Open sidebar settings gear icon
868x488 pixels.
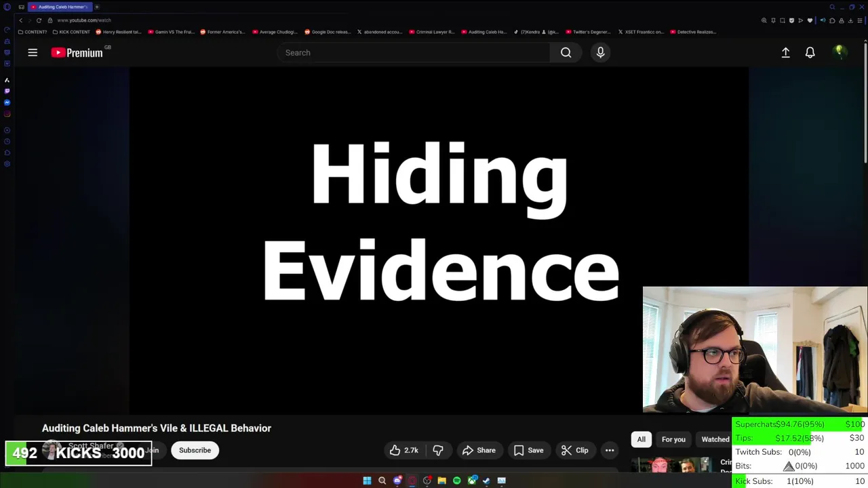pyautogui.click(x=7, y=164)
